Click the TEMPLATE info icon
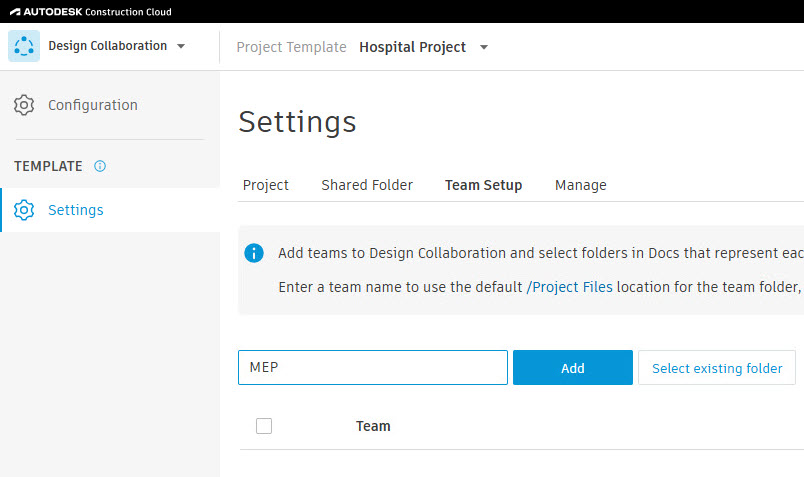Screen dimensions: 804x477 pos(100,166)
